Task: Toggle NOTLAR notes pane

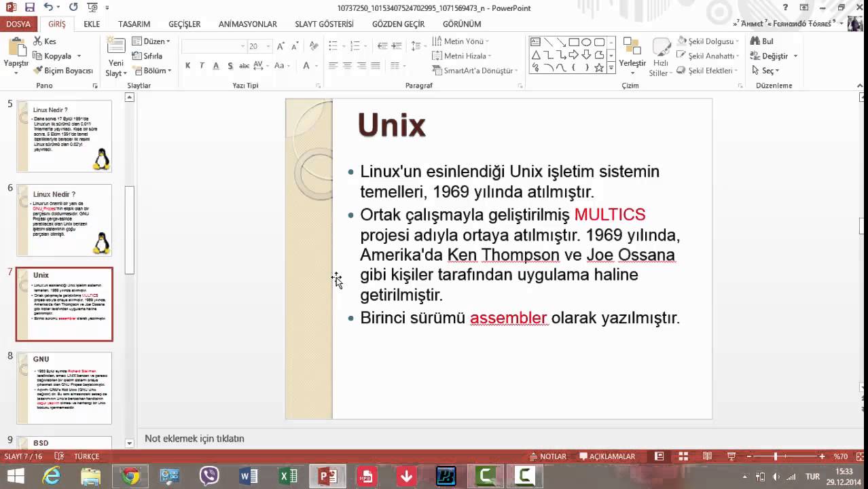Action: click(x=547, y=456)
